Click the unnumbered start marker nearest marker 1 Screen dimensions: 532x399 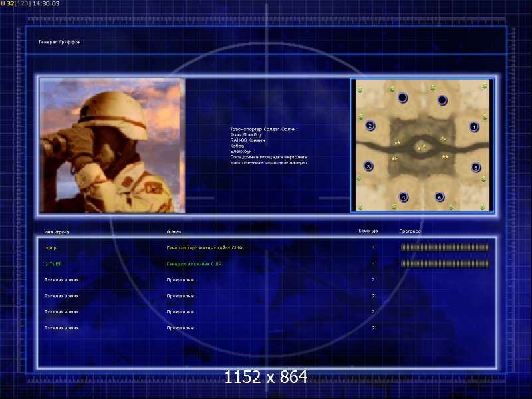point(442,100)
